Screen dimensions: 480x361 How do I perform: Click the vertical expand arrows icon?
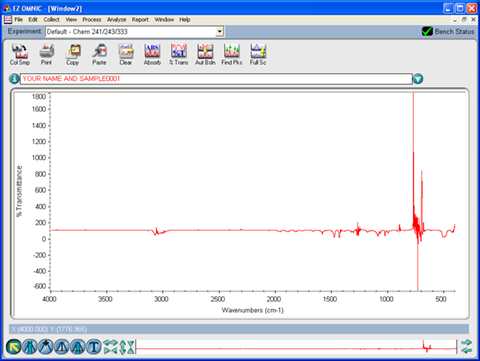[122, 347]
